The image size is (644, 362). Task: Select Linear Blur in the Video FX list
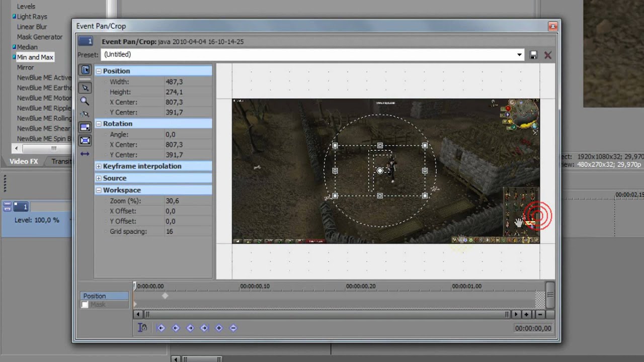[x=32, y=27]
